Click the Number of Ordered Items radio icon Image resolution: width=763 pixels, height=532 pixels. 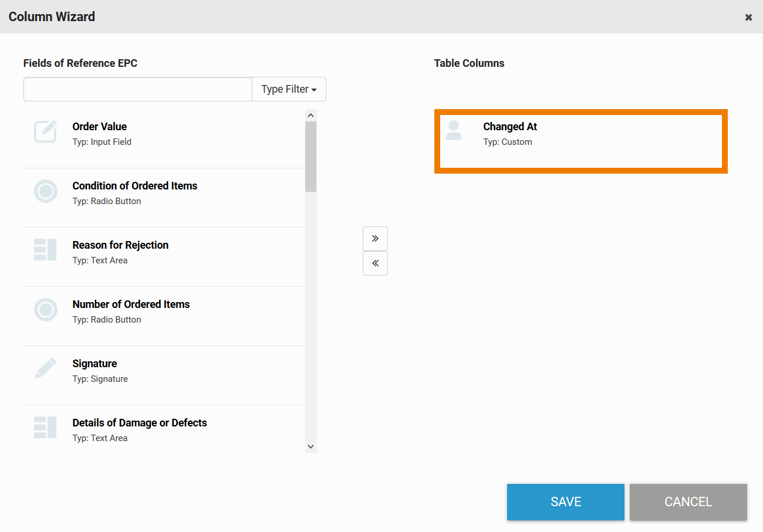click(46, 310)
